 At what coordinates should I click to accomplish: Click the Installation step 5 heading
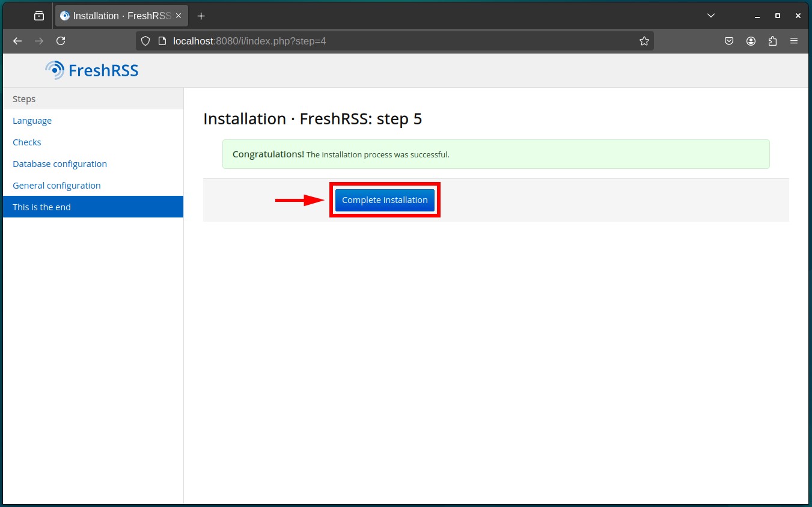[313, 119]
